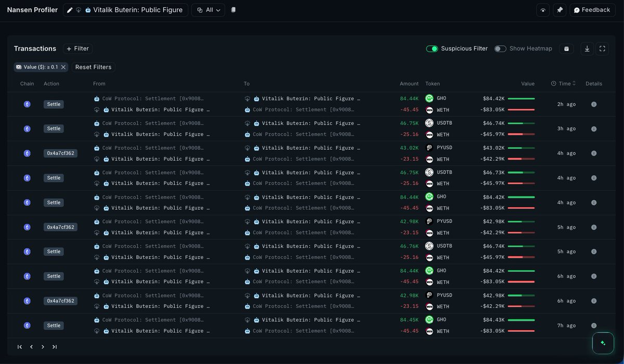Remove the Value ($) ≥ 0.1 filter chip
Image resolution: width=624 pixels, height=364 pixels.
tap(63, 67)
